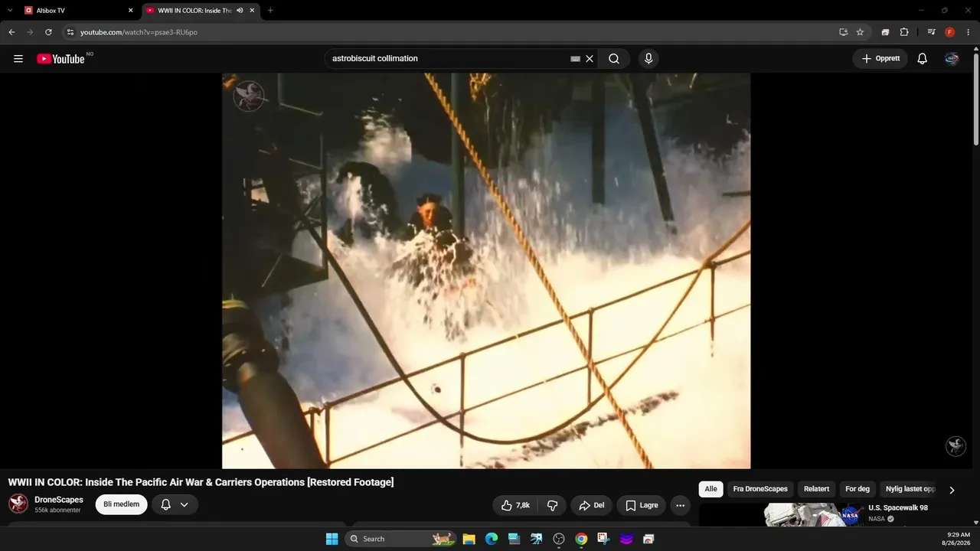Open the browser extensions puzzle icon

pyautogui.click(x=904, y=32)
